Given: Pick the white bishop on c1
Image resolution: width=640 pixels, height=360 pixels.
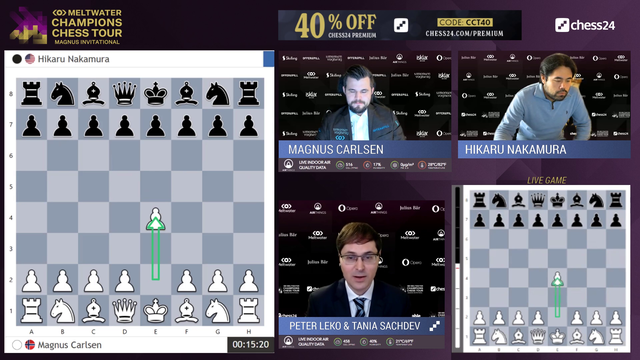Looking at the screenshot, I should (93, 311).
